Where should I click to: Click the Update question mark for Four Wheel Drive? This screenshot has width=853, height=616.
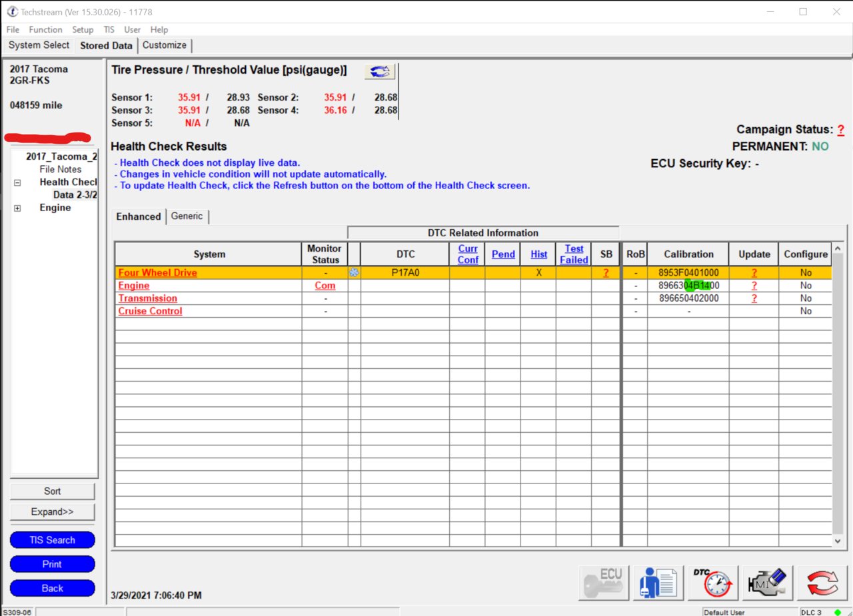[x=754, y=272]
